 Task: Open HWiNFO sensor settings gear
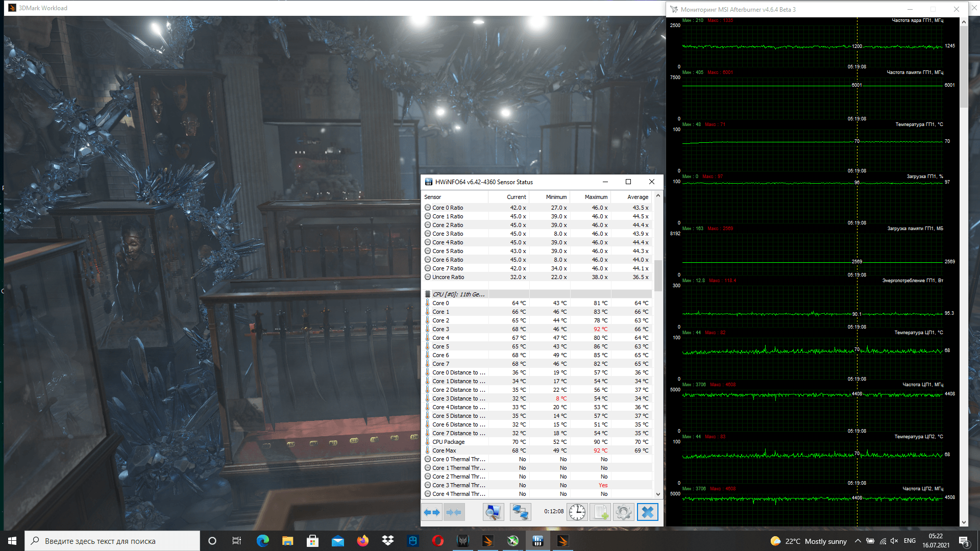(x=623, y=512)
